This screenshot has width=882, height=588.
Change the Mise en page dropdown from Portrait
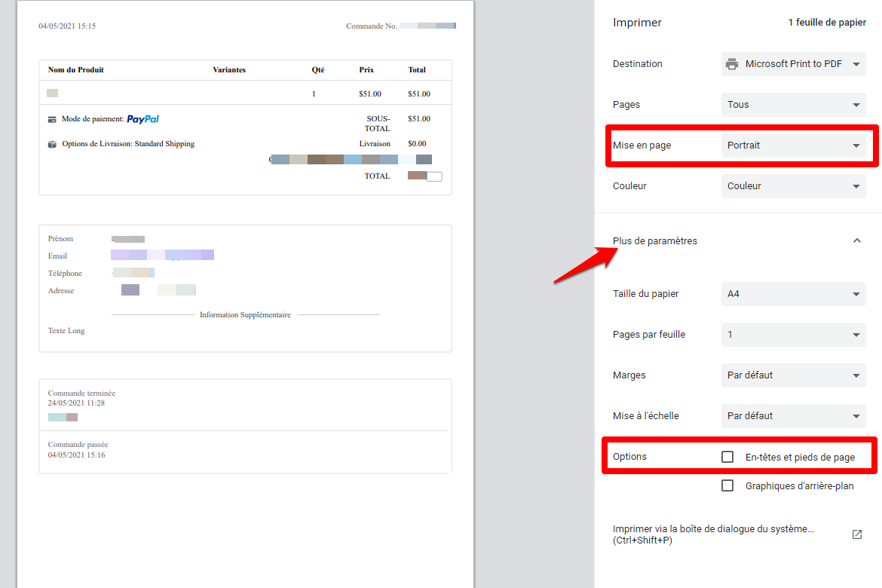coord(793,145)
